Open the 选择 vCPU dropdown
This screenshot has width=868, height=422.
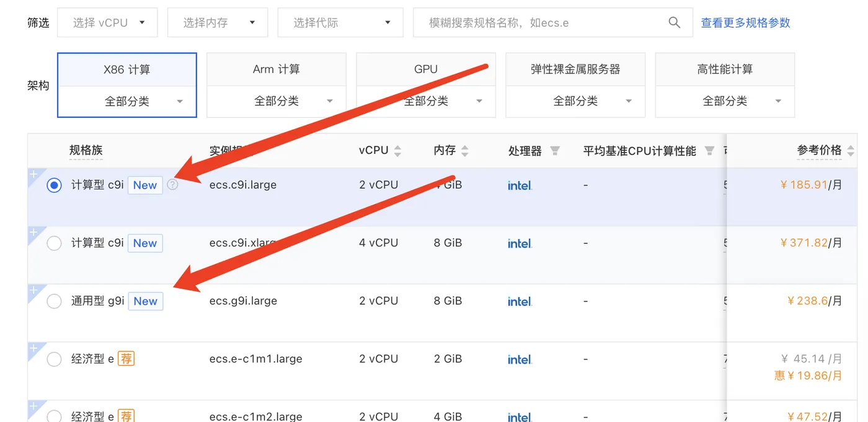point(107,22)
